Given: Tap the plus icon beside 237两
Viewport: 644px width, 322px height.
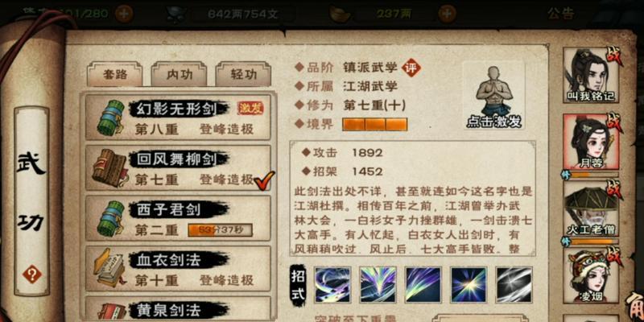Looking at the screenshot, I should [x=447, y=14].
